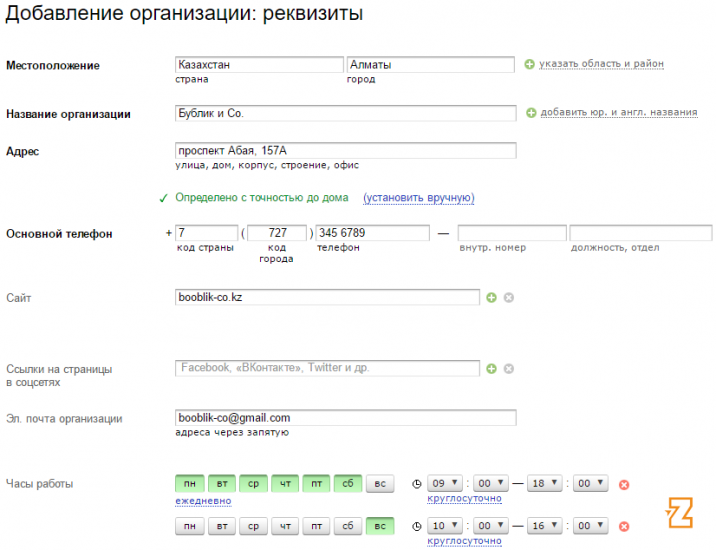
Task: Remove the social links field with the gray cross
Action: 509,369
